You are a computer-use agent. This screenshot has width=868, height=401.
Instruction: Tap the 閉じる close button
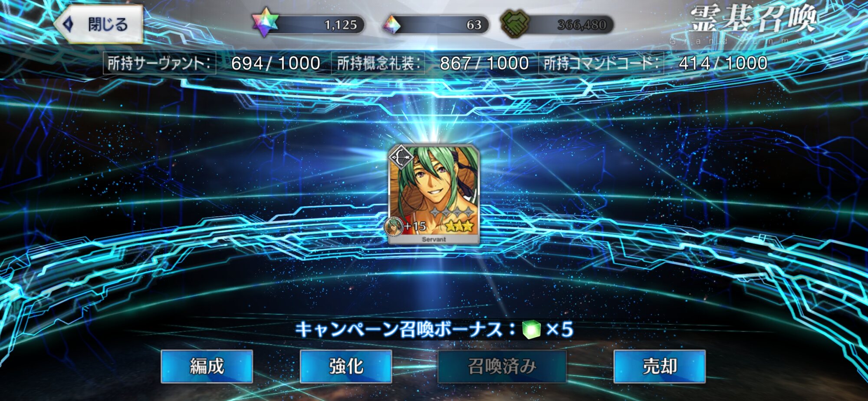(x=99, y=24)
